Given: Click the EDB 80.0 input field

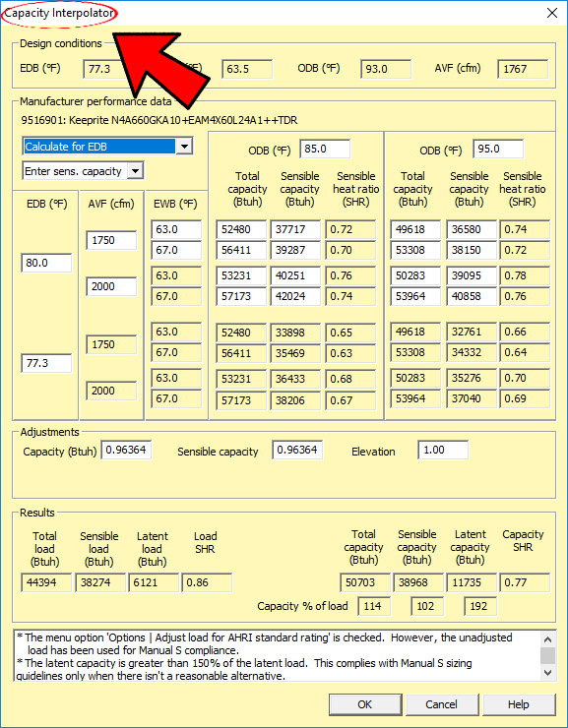Looking at the screenshot, I should pyautogui.click(x=46, y=263).
